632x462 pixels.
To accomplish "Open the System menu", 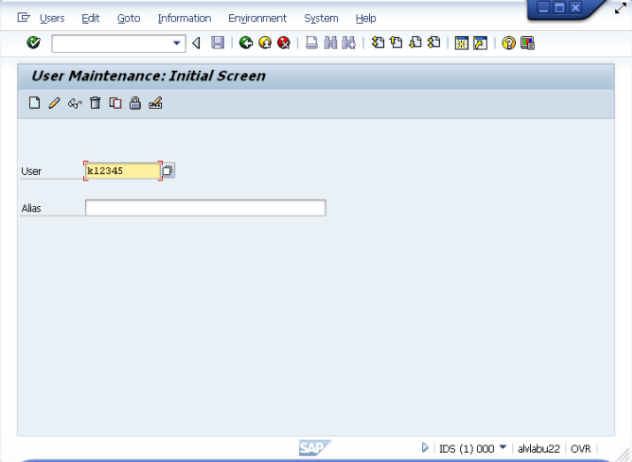I will point(321,18).
